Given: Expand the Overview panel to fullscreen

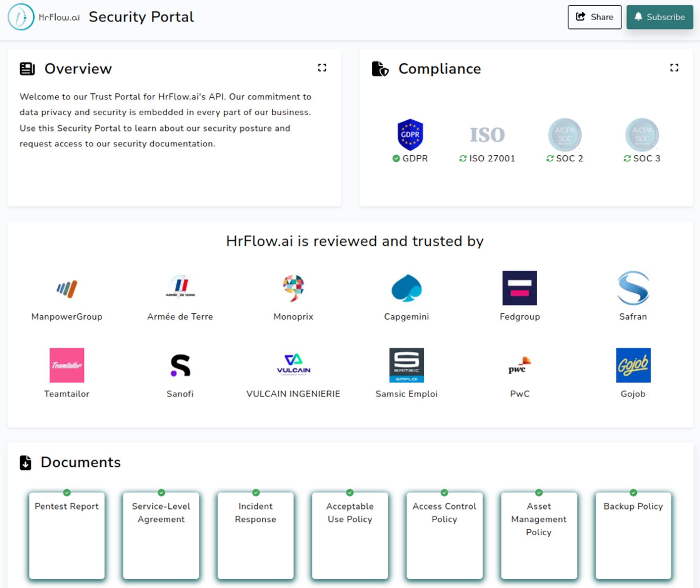Looking at the screenshot, I should [x=322, y=68].
